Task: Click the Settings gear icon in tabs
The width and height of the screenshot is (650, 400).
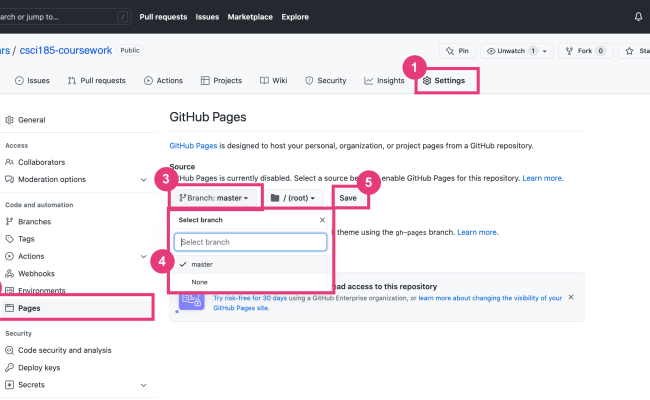Action: click(x=427, y=80)
